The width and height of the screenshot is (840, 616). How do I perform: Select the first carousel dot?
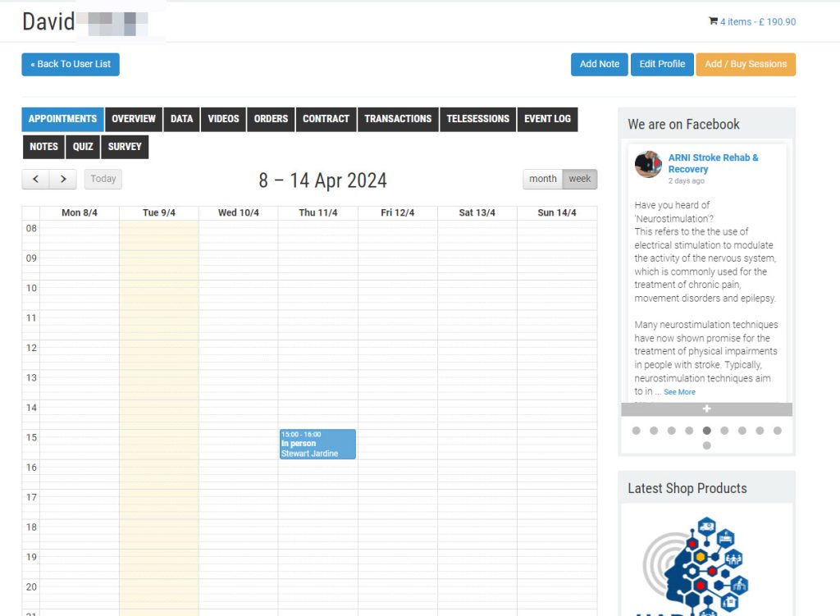(636, 431)
